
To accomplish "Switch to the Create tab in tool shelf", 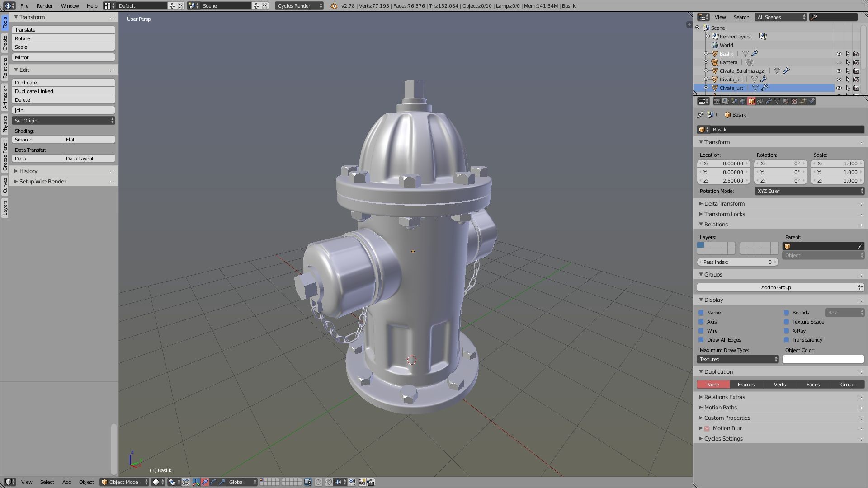I will (x=5, y=43).
